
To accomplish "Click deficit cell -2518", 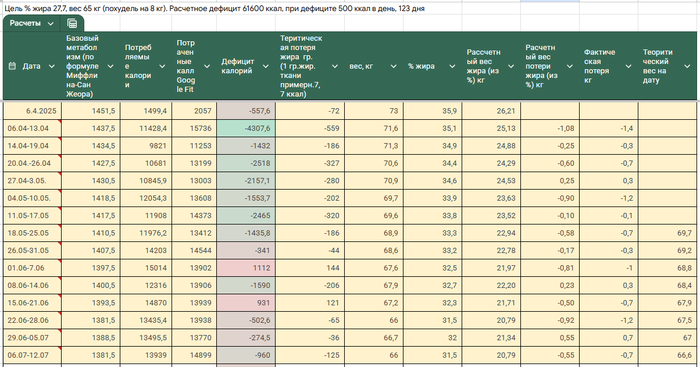I will (246, 163).
